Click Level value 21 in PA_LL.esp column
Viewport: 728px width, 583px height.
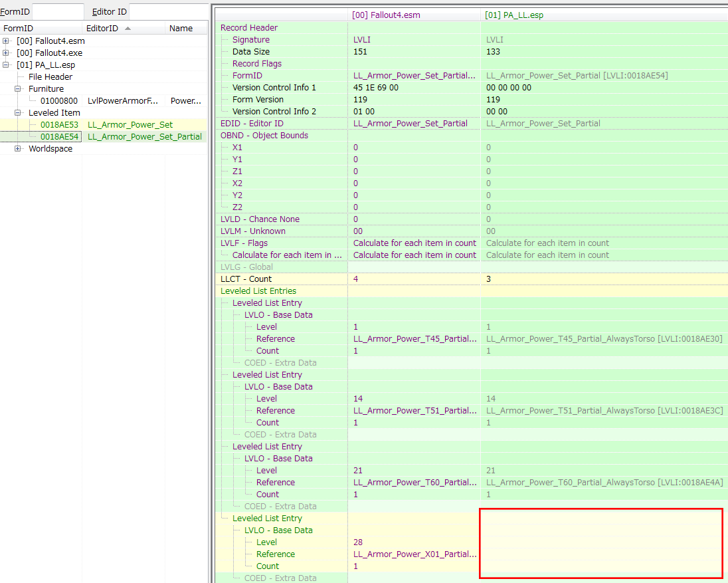491,471
